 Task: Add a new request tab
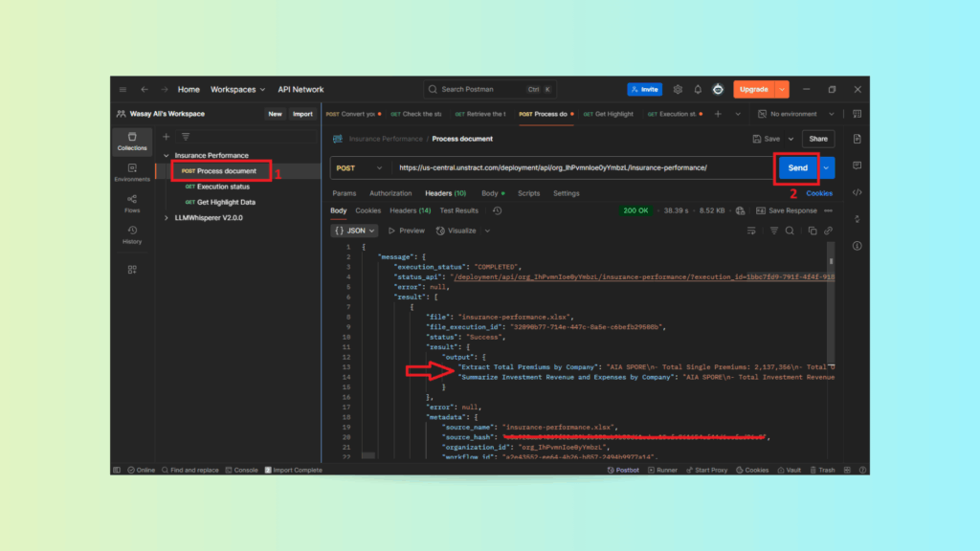718,114
